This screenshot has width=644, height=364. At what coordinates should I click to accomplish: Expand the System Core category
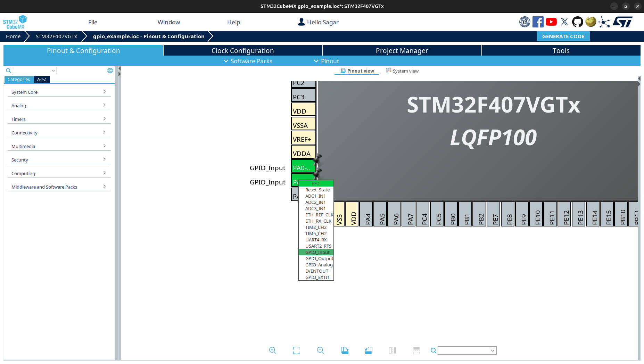(x=59, y=92)
